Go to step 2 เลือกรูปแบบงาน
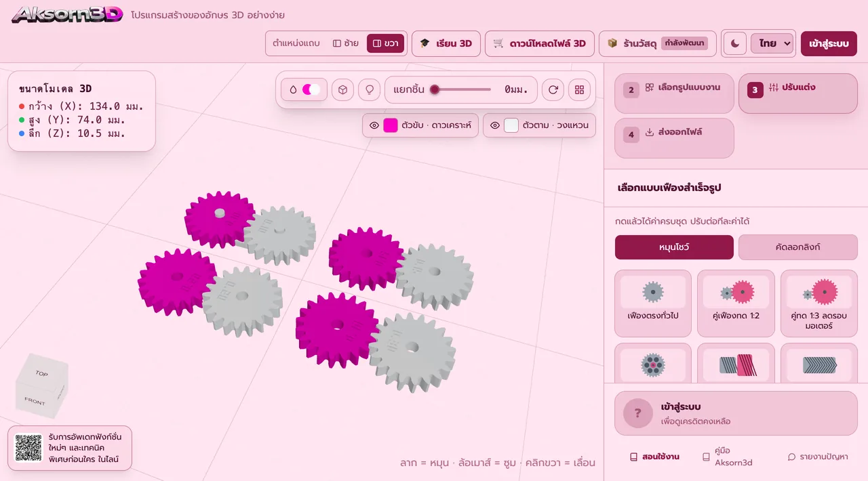 [674, 93]
